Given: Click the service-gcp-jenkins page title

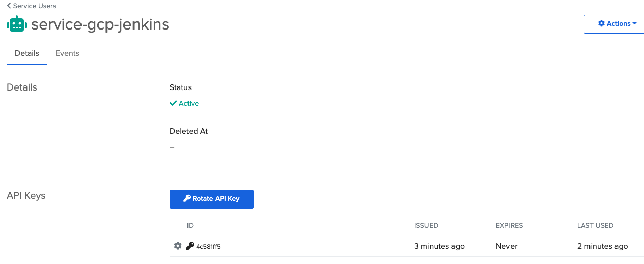Looking at the screenshot, I should click(x=100, y=24).
